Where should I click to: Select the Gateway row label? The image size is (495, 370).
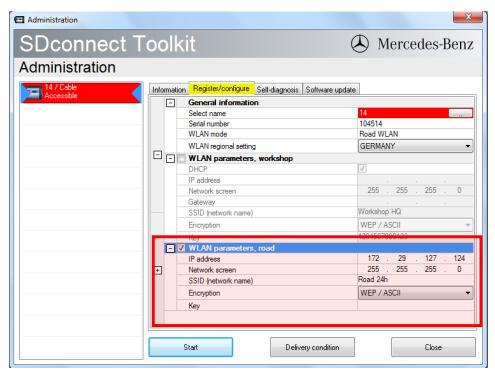[202, 202]
